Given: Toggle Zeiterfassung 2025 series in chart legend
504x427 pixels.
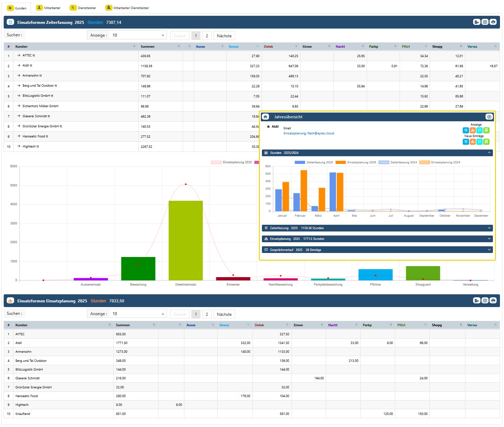Looking at the screenshot, I should 314,162.
